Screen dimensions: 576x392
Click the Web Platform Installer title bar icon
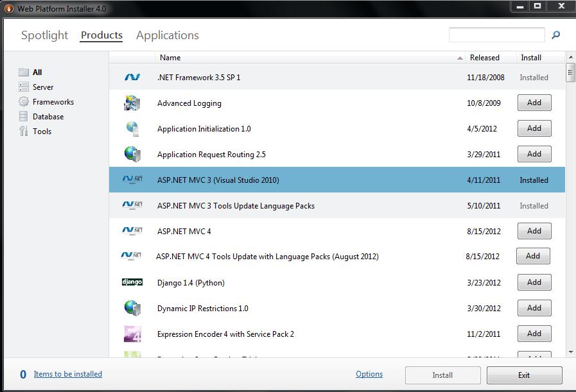point(9,8)
